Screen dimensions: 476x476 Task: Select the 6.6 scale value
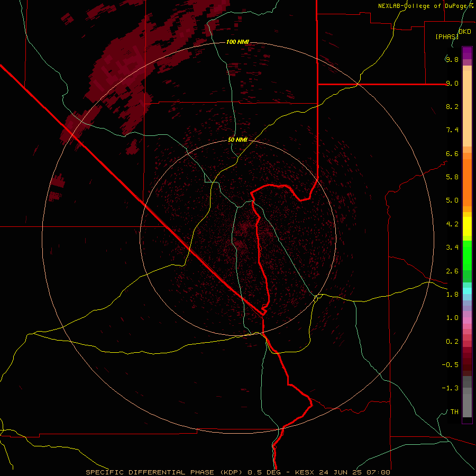(x=452, y=153)
